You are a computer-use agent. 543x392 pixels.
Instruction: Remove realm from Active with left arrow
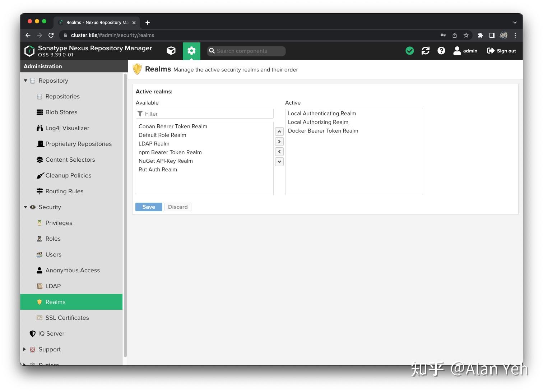pyautogui.click(x=279, y=152)
